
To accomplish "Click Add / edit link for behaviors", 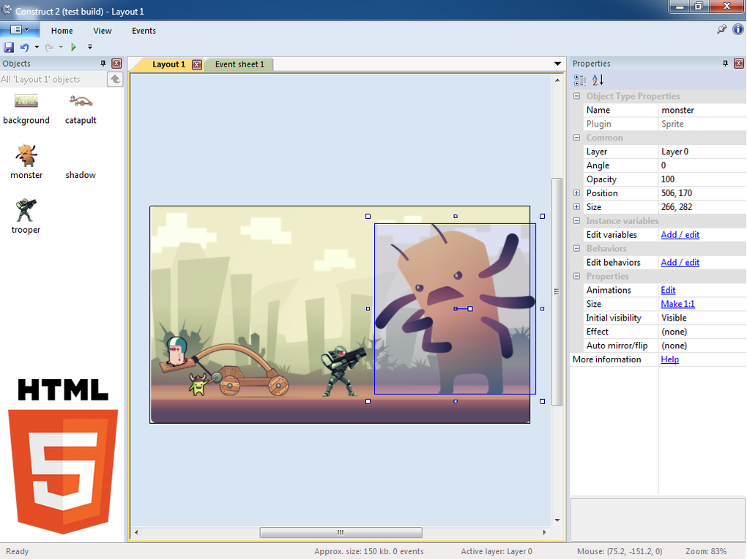I will [680, 262].
